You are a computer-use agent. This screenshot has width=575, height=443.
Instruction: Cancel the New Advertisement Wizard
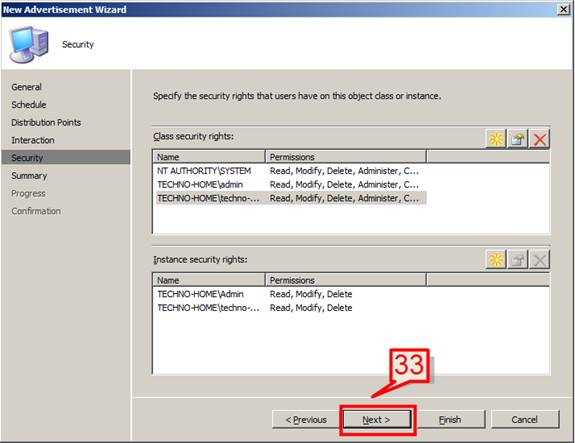point(525,420)
